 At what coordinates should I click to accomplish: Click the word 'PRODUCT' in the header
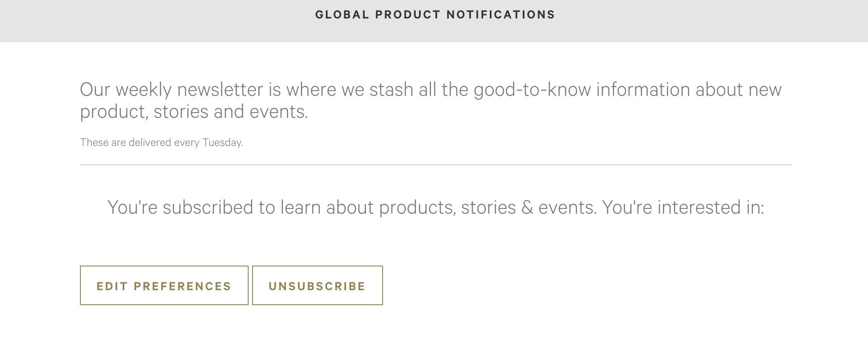tap(408, 15)
